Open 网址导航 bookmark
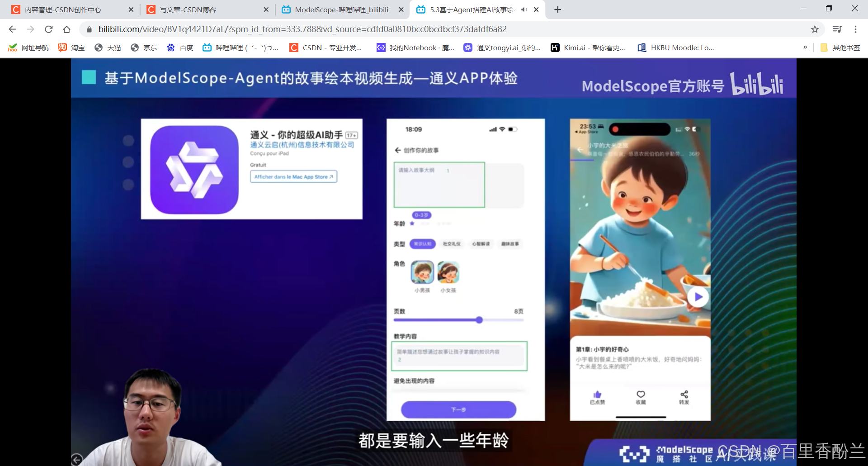868x466 pixels. 28,48
